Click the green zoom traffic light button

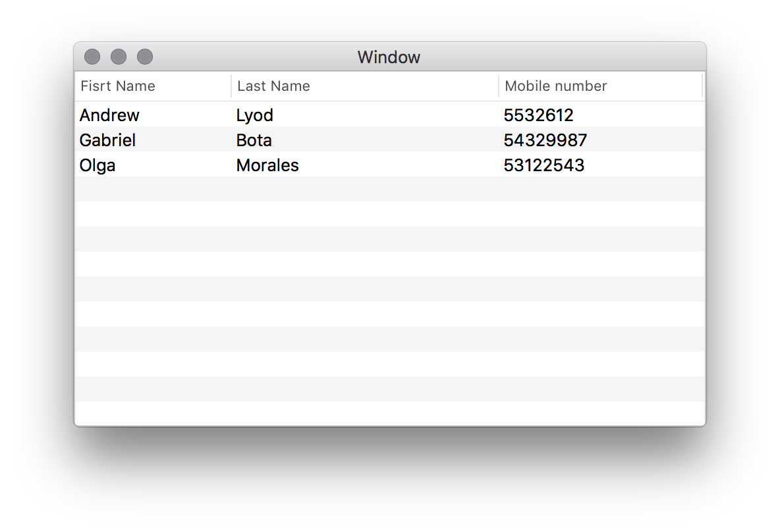pyautogui.click(x=144, y=57)
